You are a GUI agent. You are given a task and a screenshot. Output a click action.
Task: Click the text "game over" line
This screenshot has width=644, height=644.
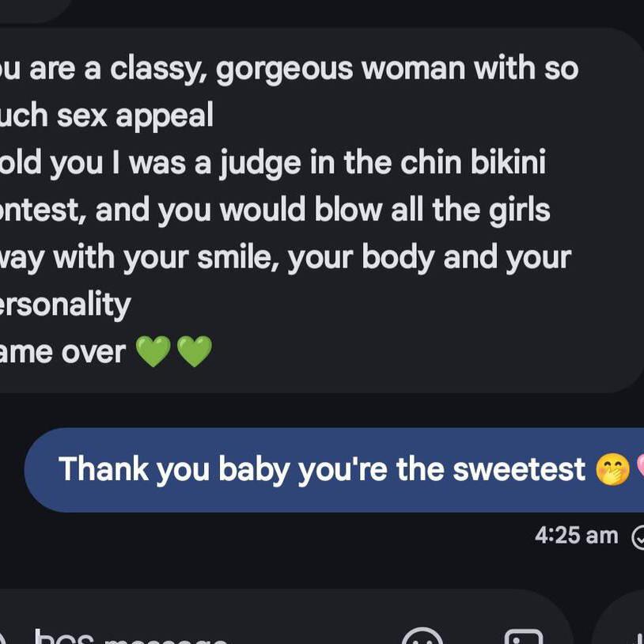[63, 351]
